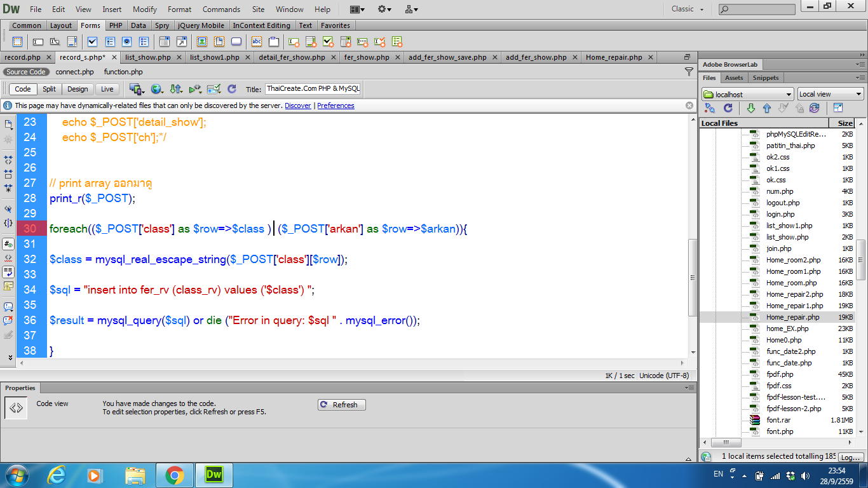Insert an Image Field element
This screenshot has height=488, width=868.
click(x=202, y=42)
